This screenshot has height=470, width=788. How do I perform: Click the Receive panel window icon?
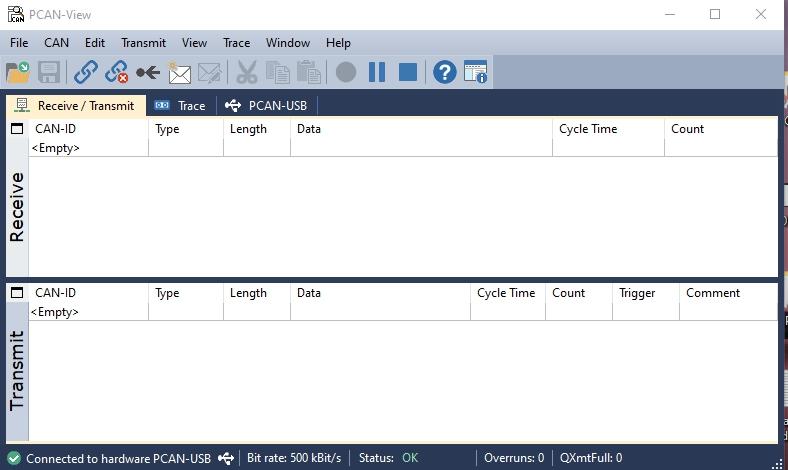pos(17,129)
